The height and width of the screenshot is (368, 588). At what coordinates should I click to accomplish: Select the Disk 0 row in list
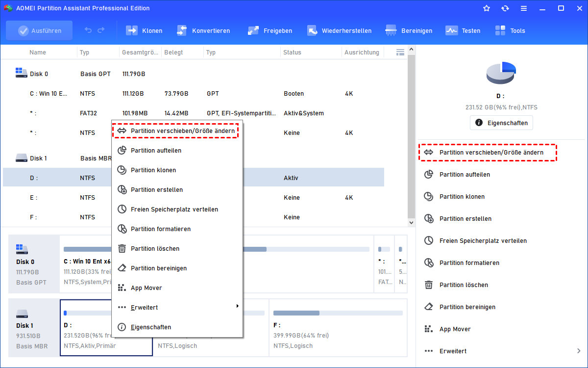point(194,74)
